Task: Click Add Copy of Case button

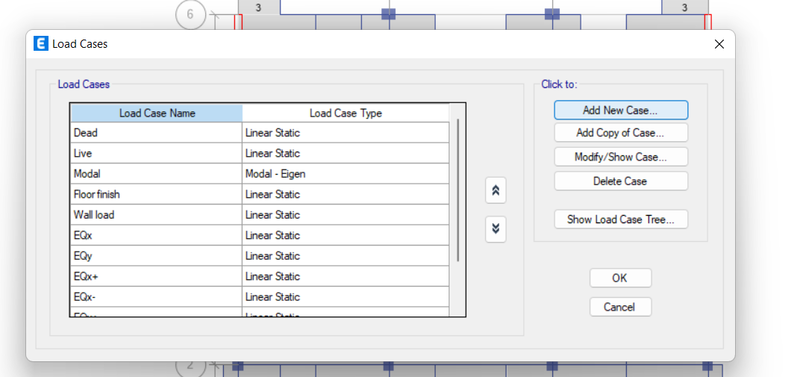Action: click(620, 133)
